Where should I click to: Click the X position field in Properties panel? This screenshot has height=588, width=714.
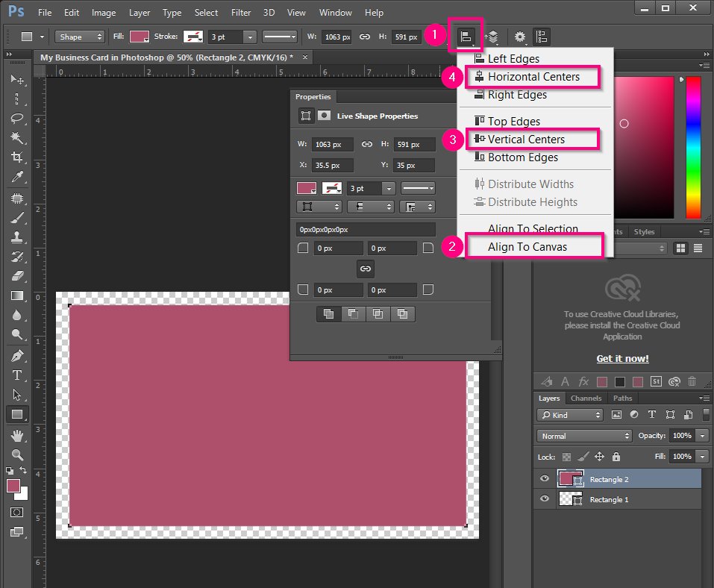tap(332, 165)
